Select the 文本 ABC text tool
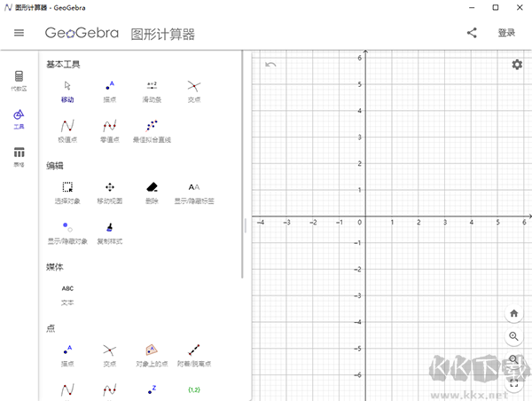Viewport: 532px width, 401px height. (x=67, y=295)
